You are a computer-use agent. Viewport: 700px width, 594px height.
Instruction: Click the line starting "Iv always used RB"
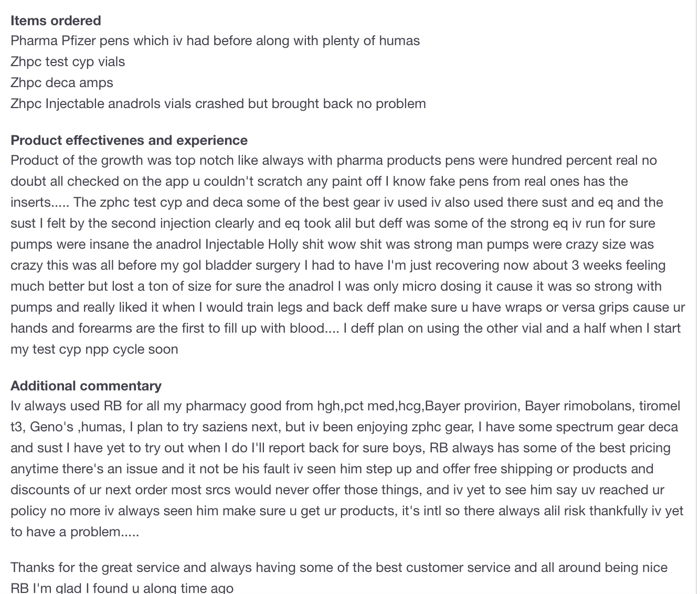(345, 406)
